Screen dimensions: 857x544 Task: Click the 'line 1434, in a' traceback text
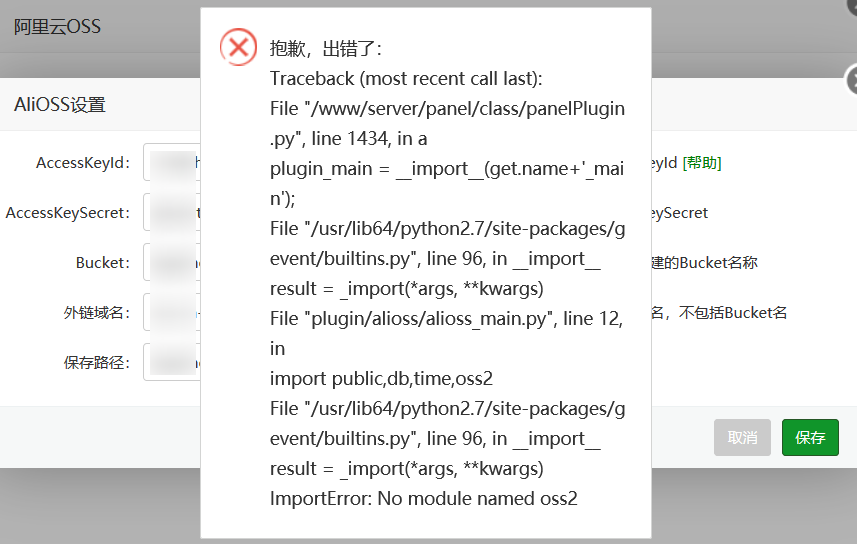point(369,139)
